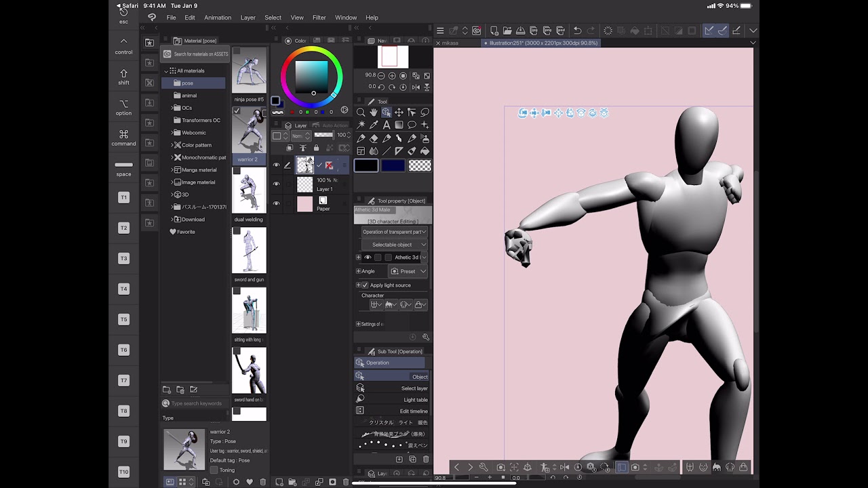Select the Text tool
The height and width of the screenshot is (488, 868).
click(387, 125)
